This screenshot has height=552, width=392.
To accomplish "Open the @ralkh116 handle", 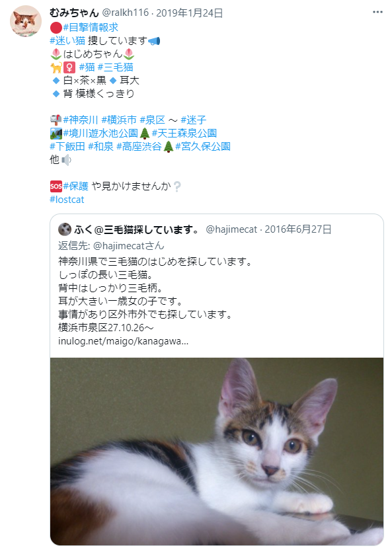I will click(x=126, y=13).
